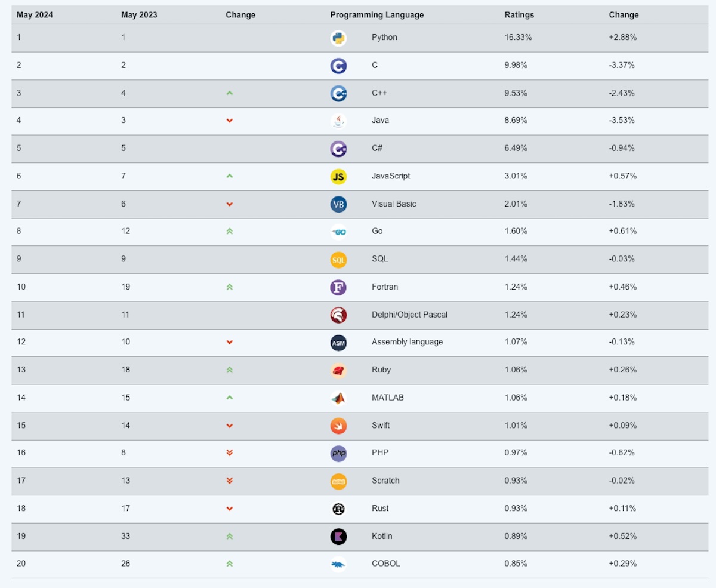Click the Programming Language column header
The height and width of the screenshot is (588, 716).
[376, 15]
